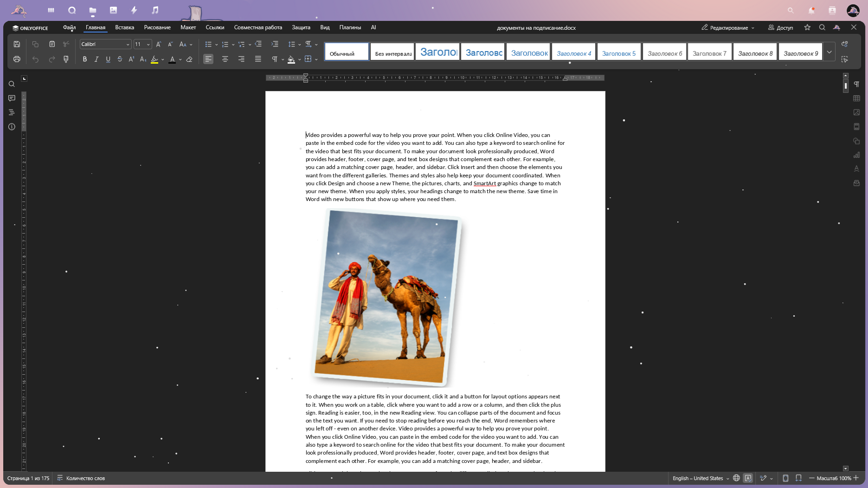868x488 pixels.
Task: Open the image settings panel on right sidebar
Action: 857,112
